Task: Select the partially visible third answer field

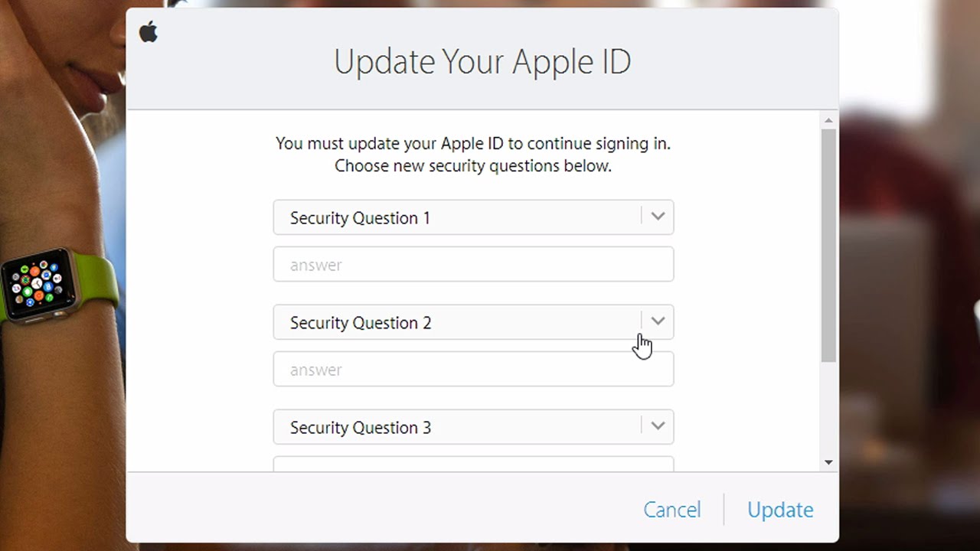Action: [473, 464]
